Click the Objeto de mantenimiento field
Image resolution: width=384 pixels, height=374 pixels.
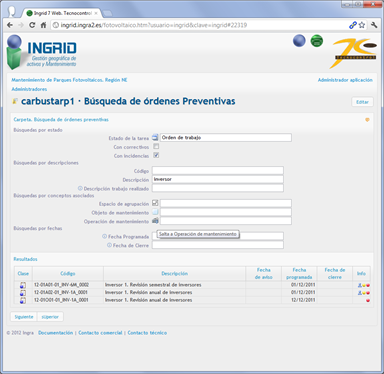click(226, 212)
